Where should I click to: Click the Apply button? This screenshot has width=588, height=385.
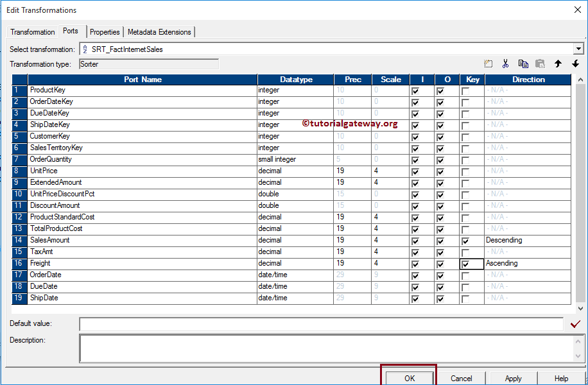[x=513, y=378]
